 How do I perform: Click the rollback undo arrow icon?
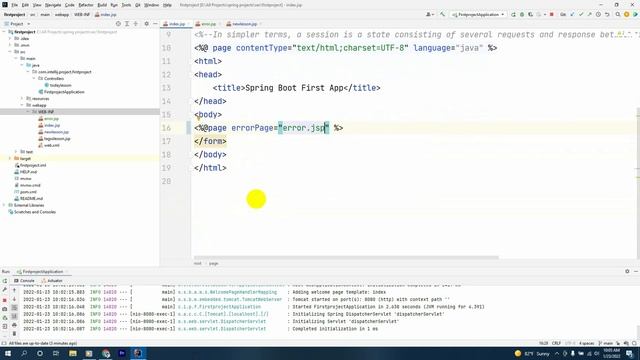tap(607, 15)
